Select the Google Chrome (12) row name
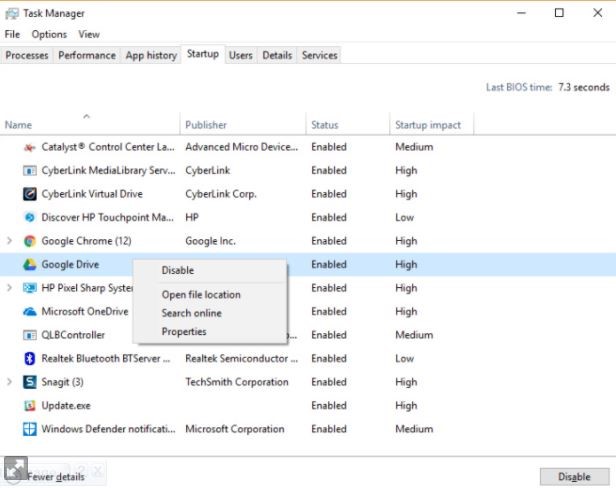Screen dimensions: 616x488 86,241
